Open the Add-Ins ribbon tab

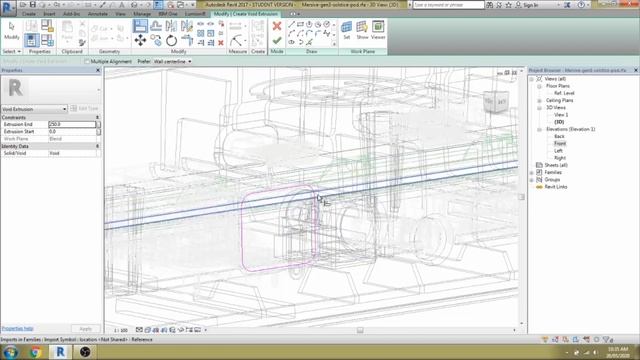pos(71,14)
